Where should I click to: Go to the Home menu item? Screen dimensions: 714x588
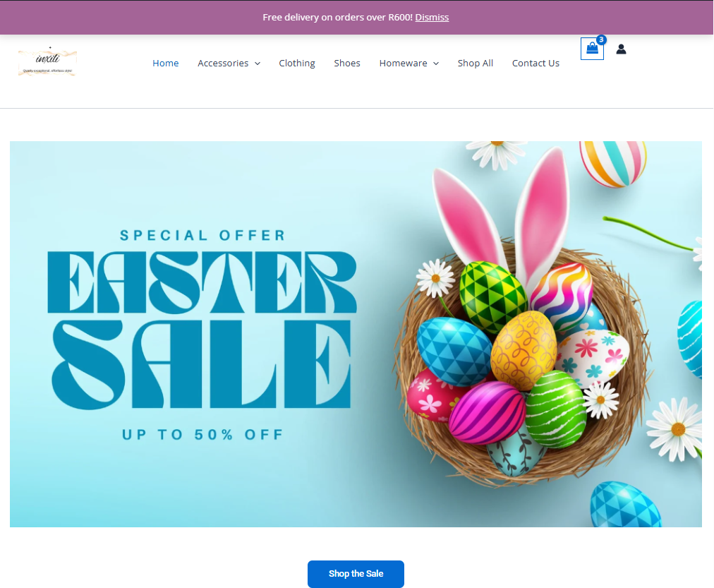tap(165, 64)
